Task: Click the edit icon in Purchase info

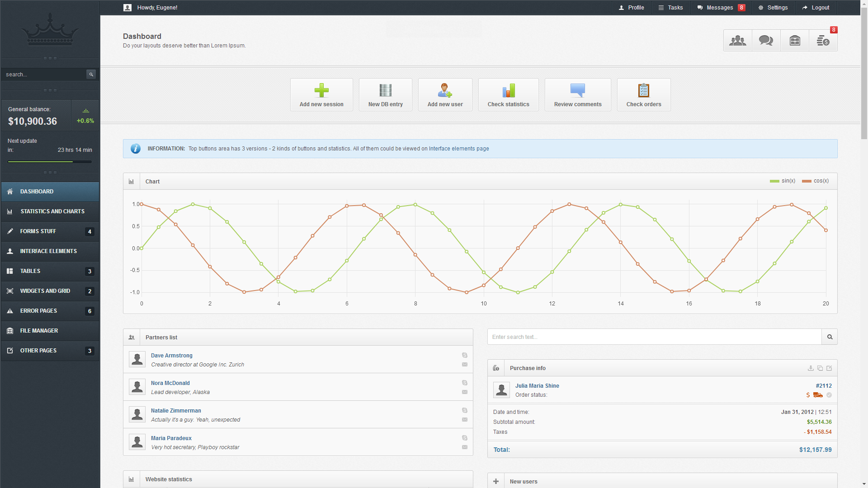Action: coord(829,368)
